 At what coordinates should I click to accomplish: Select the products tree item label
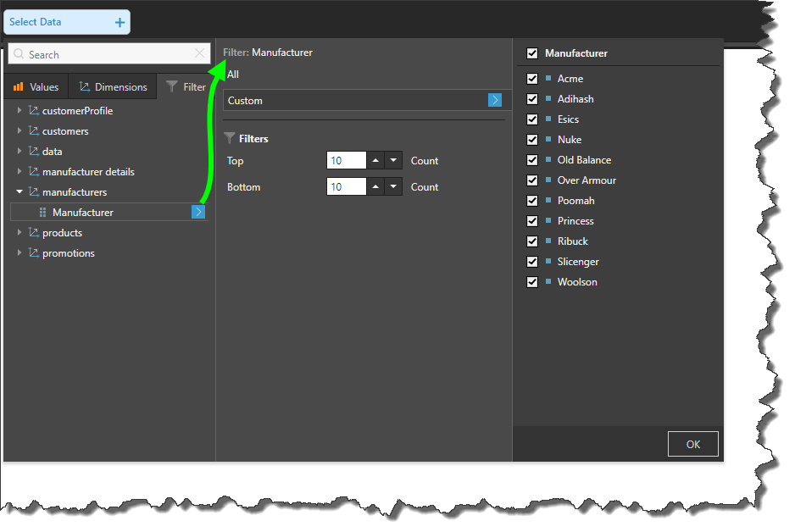(63, 233)
